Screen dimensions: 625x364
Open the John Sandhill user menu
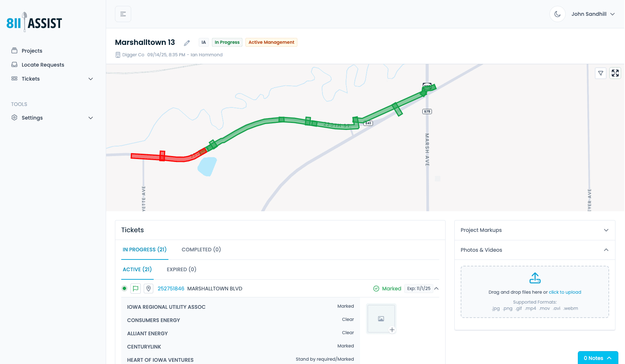[593, 14]
